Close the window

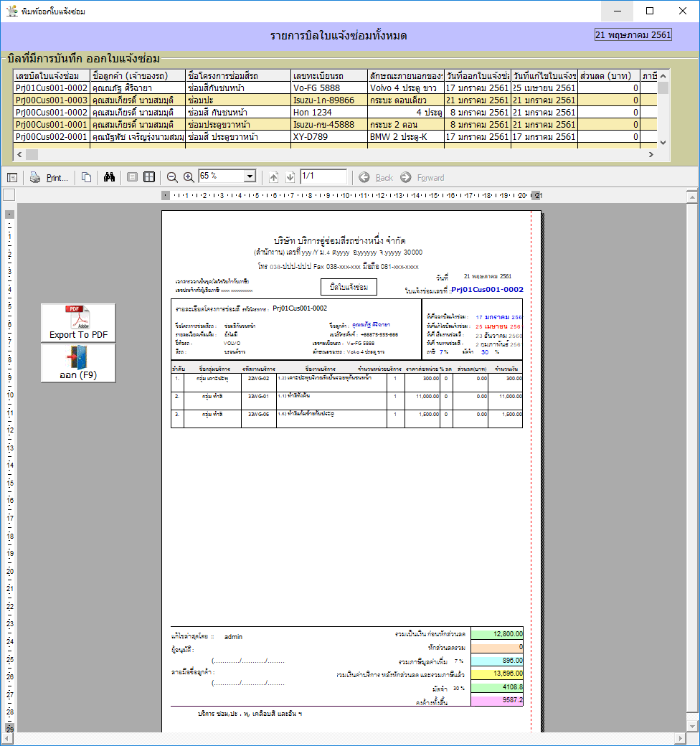tap(682, 11)
